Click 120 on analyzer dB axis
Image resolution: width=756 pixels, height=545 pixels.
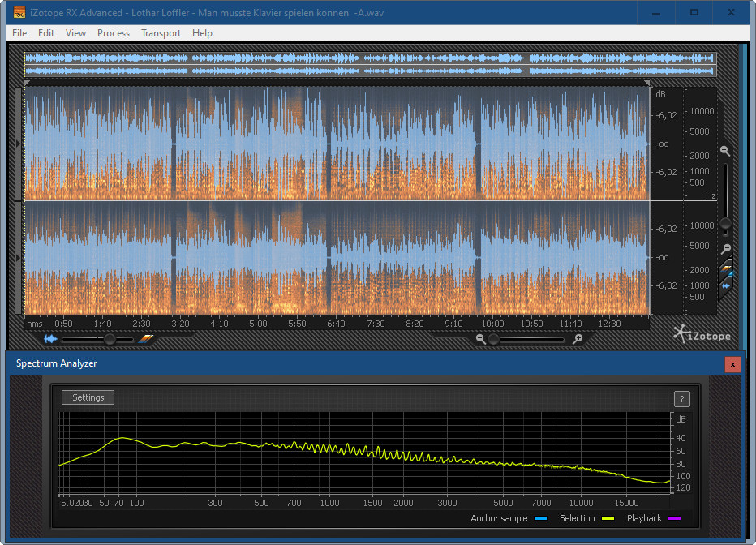coord(683,487)
